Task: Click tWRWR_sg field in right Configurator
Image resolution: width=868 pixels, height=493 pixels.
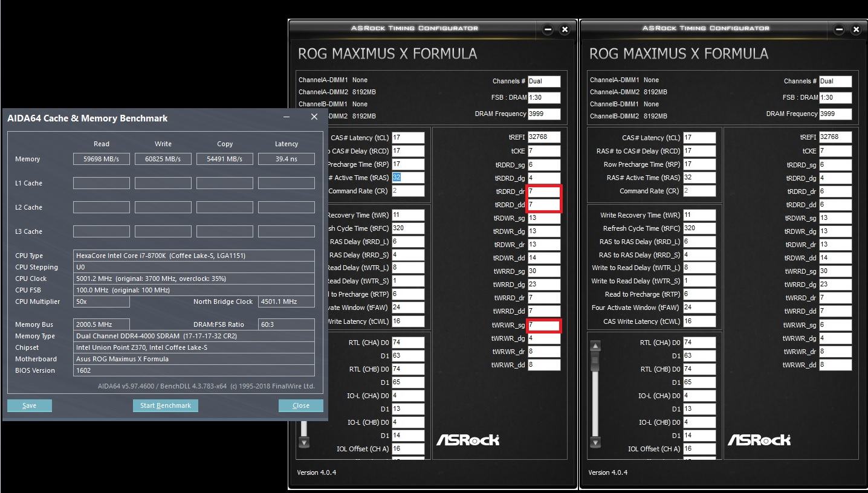Action: [835, 325]
